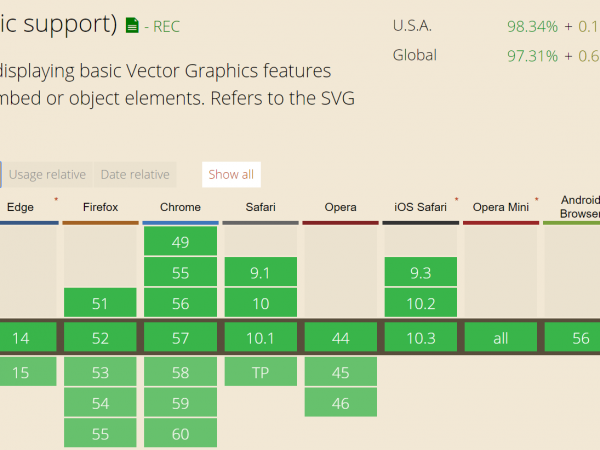Toggle the Usage relative view

pos(47,174)
